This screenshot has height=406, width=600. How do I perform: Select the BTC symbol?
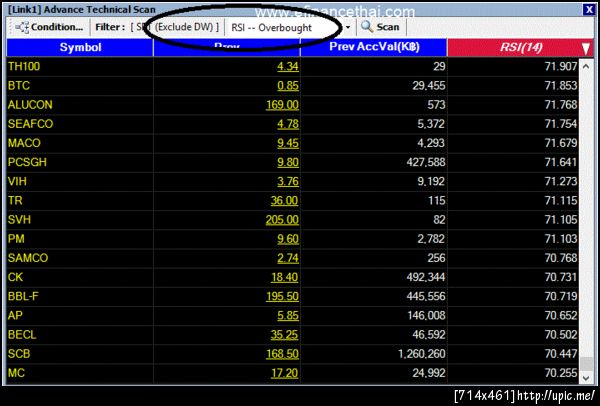pos(19,86)
